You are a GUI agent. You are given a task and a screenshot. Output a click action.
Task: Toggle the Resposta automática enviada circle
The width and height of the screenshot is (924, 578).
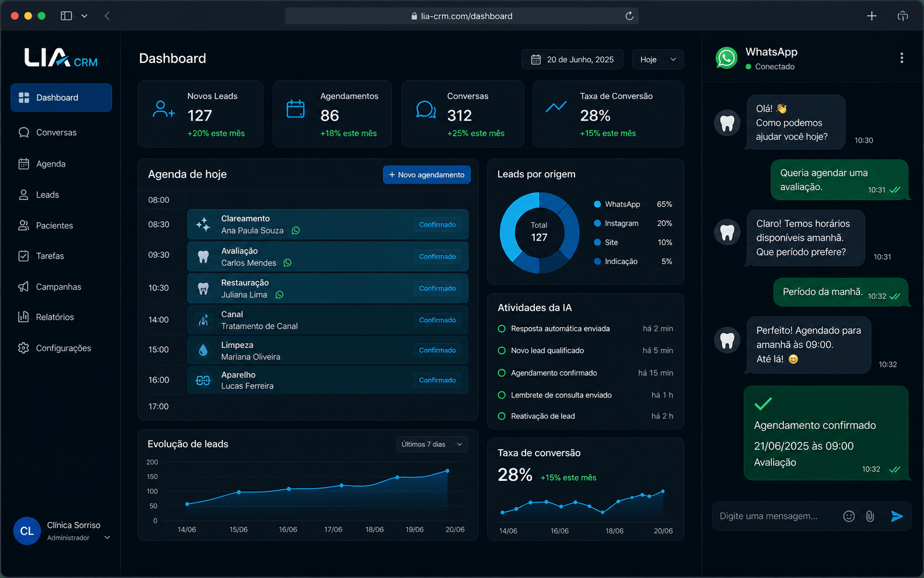[x=502, y=329]
